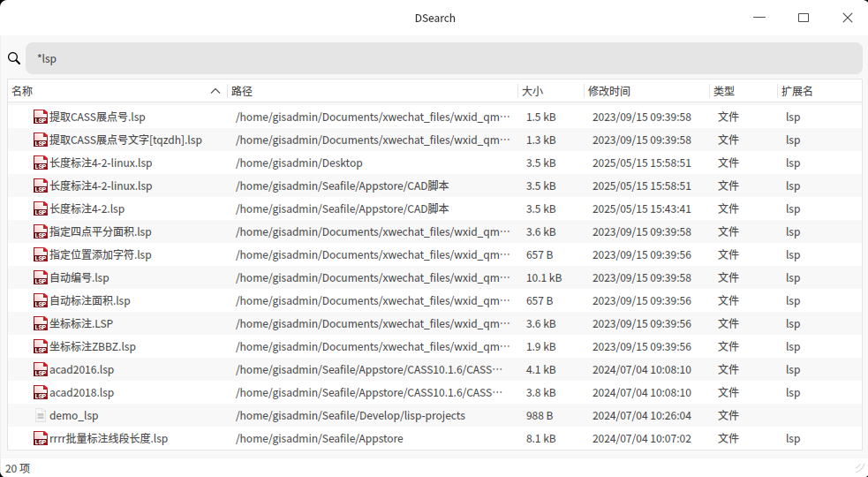Click the LSP icon of 自动标注面积.lsp
Screen dimensions: 868x477
[41, 301]
